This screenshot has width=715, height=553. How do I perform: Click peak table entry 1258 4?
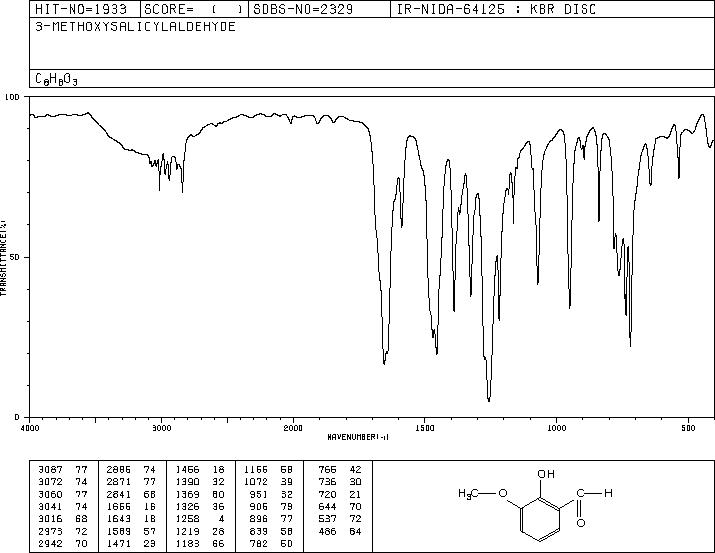point(200,519)
